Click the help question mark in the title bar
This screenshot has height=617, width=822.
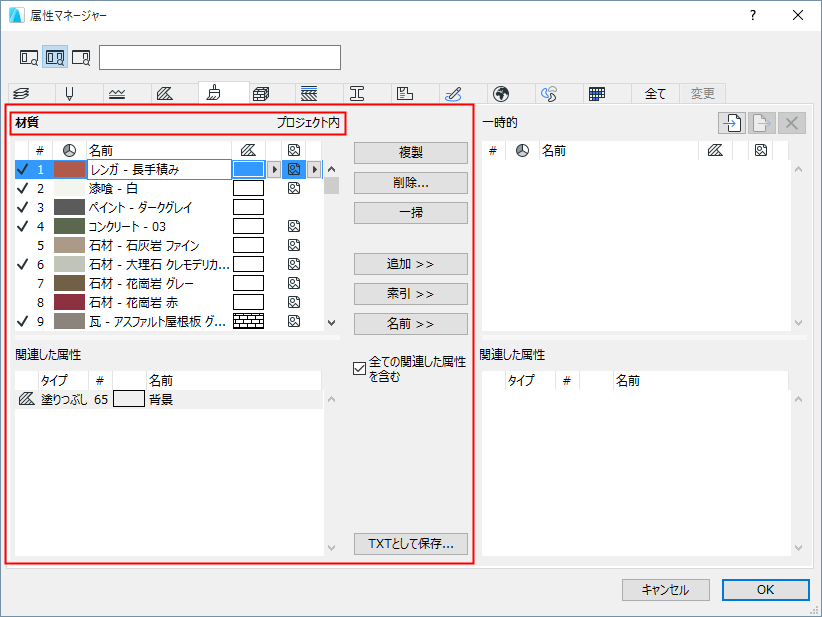click(753, 15)
